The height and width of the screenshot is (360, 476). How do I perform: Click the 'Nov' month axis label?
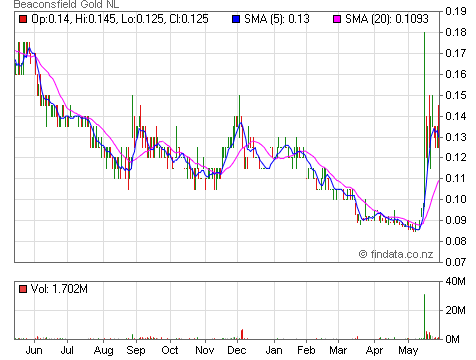[205, 350]
